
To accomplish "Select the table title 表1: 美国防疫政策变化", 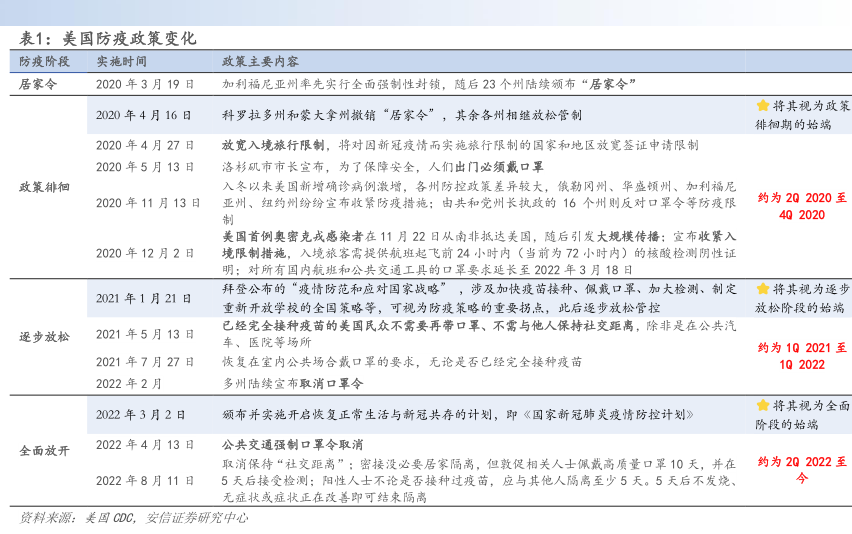I will coord(108,38).
